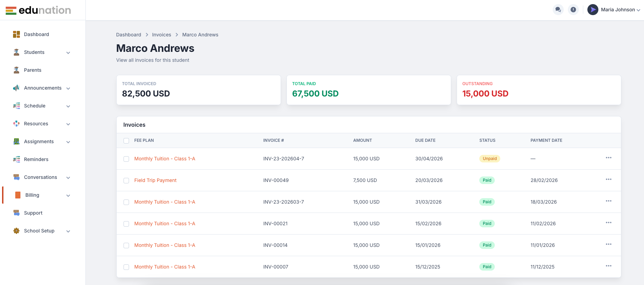Check the checkbox for invoice INV-00021
The width and height of the screenshot is (644, 285).
point(126,224)
